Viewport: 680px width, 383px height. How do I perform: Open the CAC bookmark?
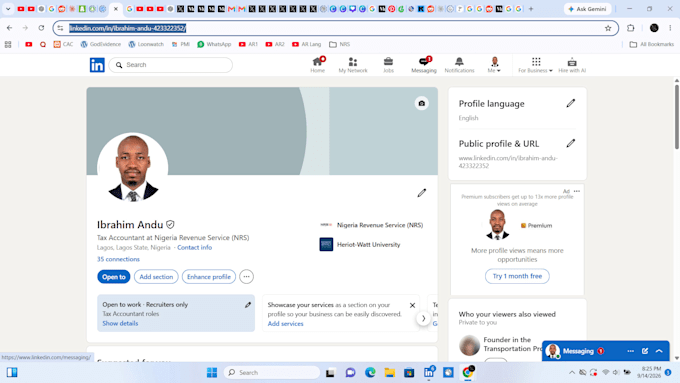63,44
